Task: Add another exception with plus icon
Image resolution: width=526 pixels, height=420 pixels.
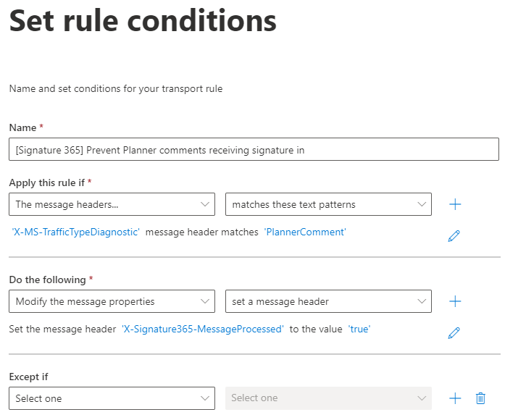Action: click(455, 398)
